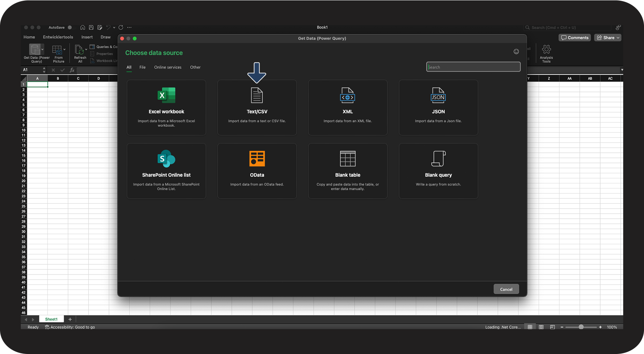This screenshot has height=354, width=644.
Task: Choose the Excel workbook data source
Action: [x=166, y=108]
